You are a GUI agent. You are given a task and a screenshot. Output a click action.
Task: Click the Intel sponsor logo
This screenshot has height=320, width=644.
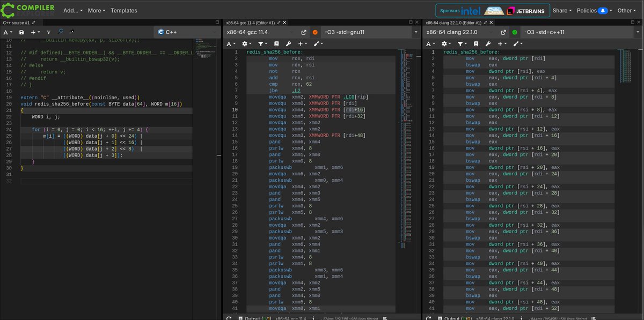coord(470,10)
